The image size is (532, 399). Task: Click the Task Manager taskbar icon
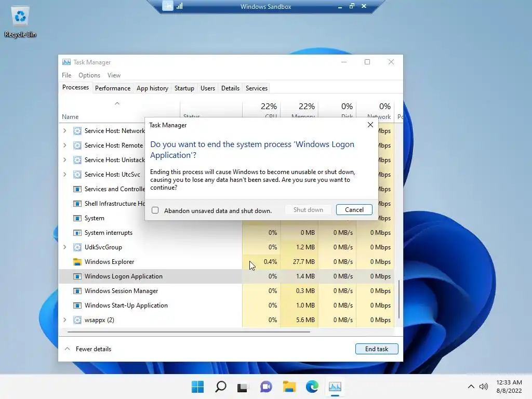click(335, 387)
